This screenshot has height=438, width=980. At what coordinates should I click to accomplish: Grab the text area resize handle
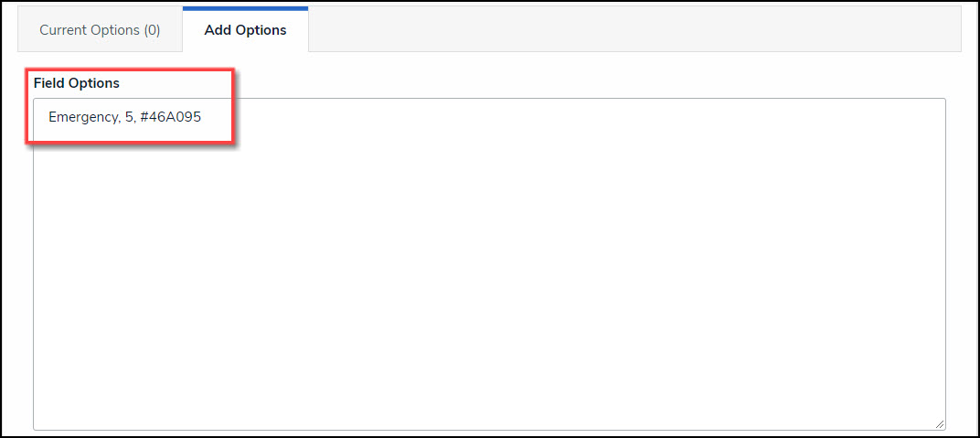point(940,423)
